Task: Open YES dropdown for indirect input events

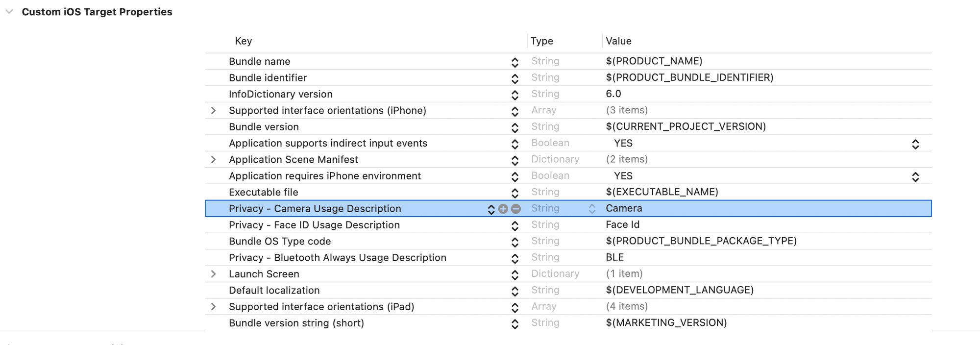Action: pos(915,144)
